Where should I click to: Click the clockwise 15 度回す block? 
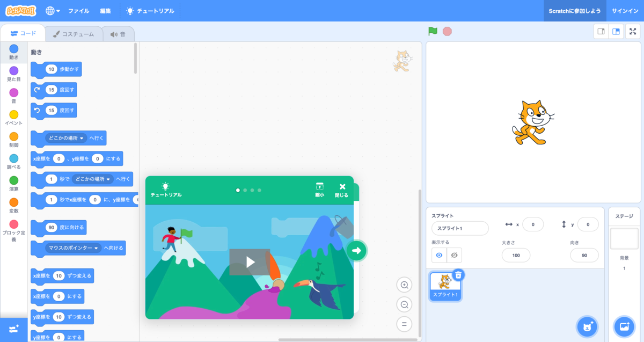[54, 90]
